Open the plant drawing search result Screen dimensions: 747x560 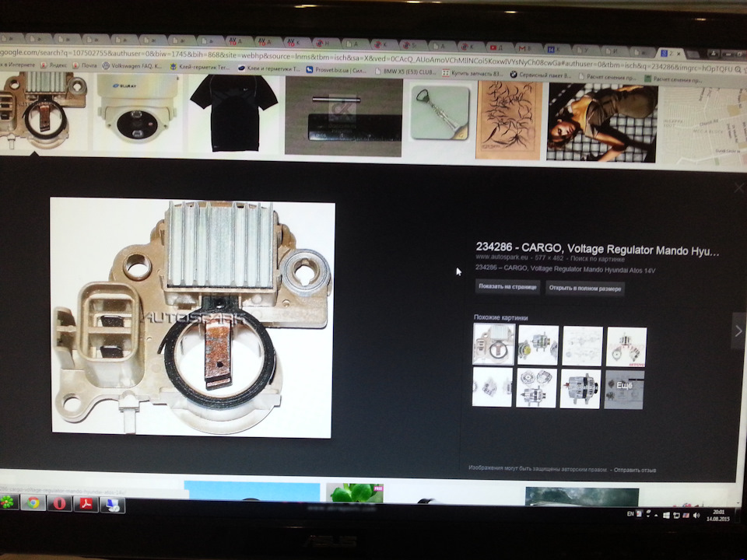pos(509,121)
